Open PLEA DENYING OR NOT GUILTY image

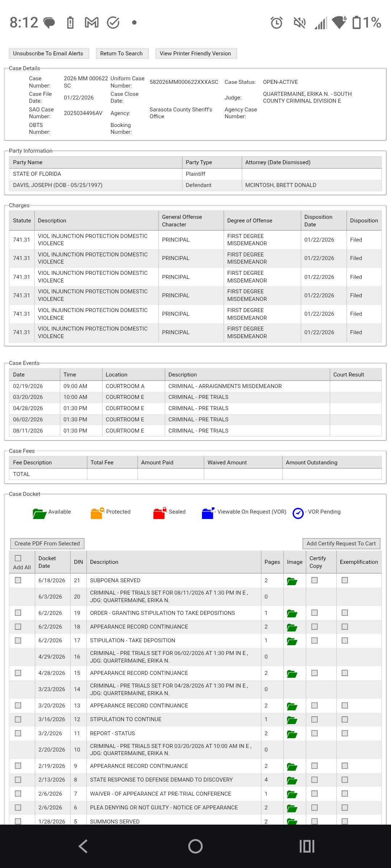[x=292, y=808]
